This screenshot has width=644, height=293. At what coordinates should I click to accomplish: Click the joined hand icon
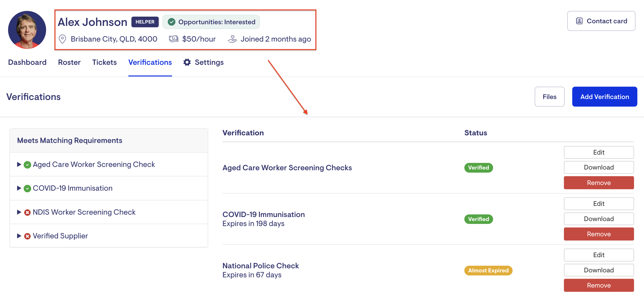(232, 39)
